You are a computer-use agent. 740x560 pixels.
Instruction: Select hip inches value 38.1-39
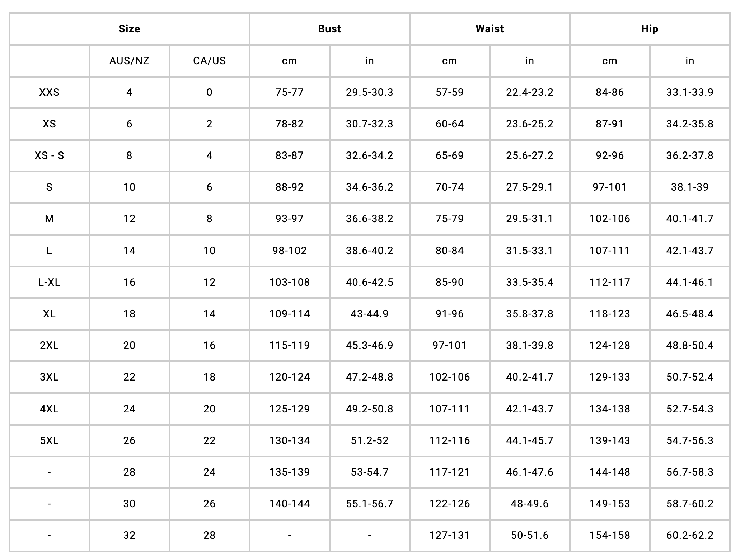tap(690, 187)
